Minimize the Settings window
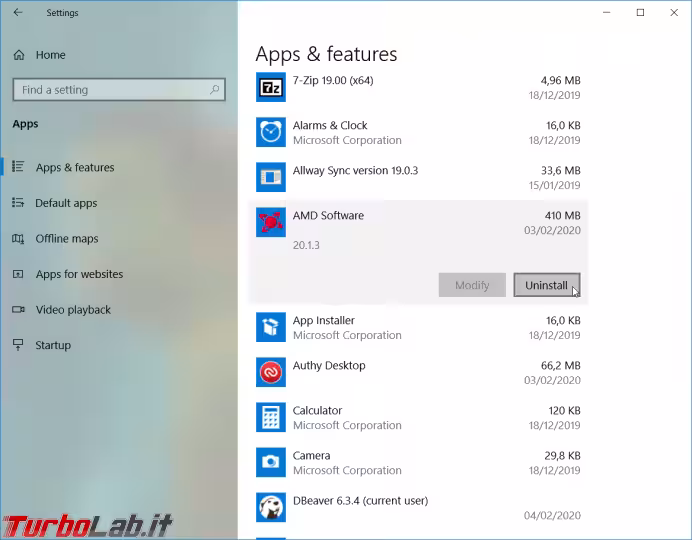 [x=606, y=12]
